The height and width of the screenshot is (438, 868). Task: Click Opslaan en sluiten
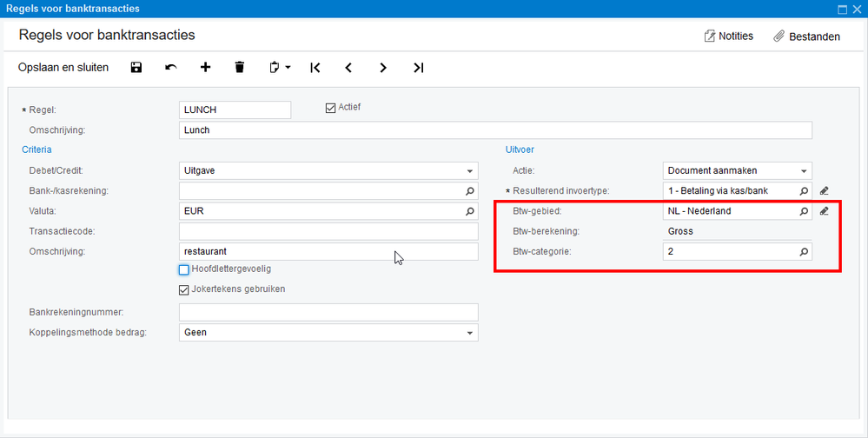tap(63, 67)
